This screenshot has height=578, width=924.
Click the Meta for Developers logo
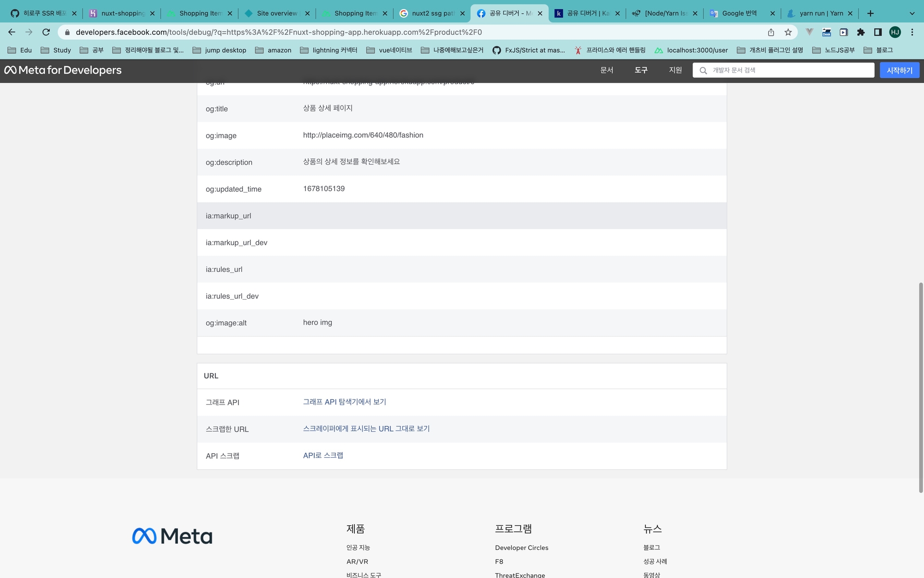pyautogui.click(x=63, y=70)
